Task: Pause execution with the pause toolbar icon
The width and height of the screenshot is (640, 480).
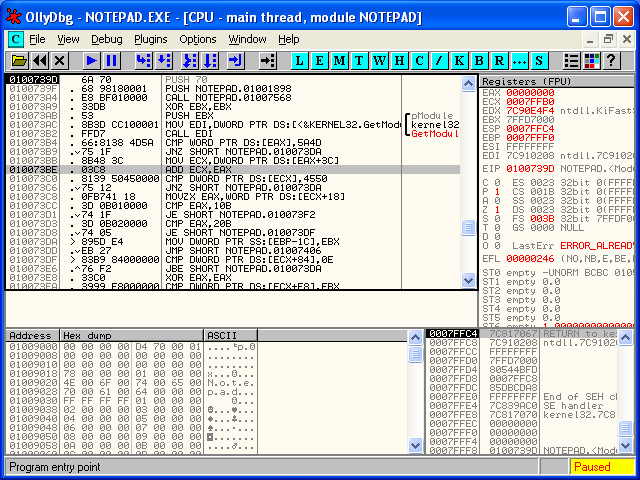Action: point(111,61)
